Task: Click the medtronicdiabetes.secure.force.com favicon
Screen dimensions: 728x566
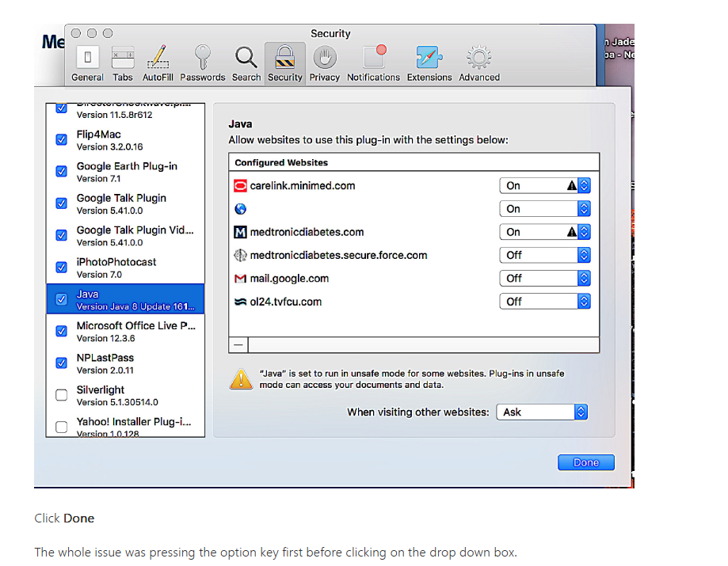Action: coord(240,255)
